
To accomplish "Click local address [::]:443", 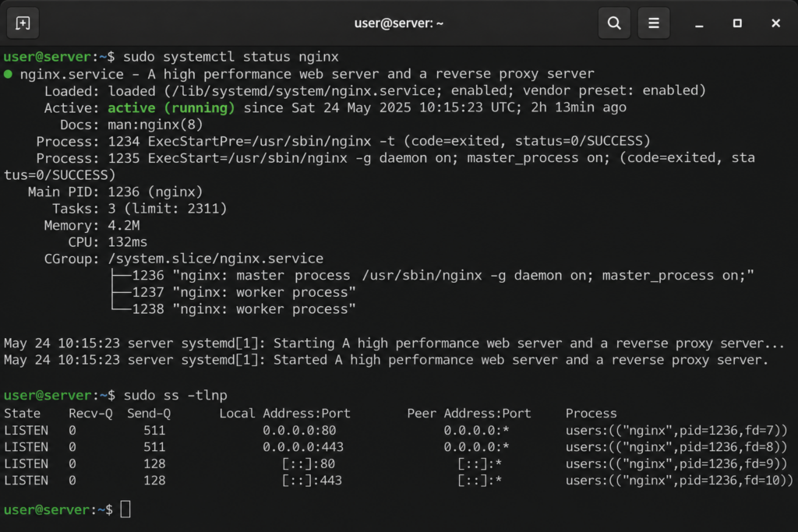I will click(312, 481).
